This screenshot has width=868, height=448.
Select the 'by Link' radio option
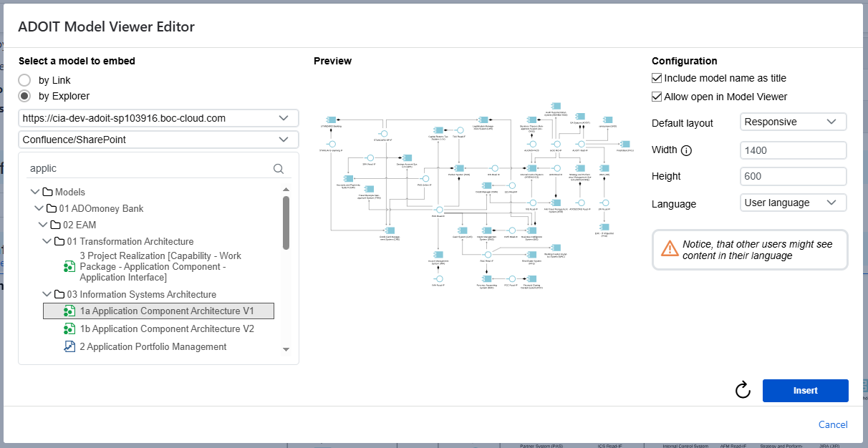[24, 80]
